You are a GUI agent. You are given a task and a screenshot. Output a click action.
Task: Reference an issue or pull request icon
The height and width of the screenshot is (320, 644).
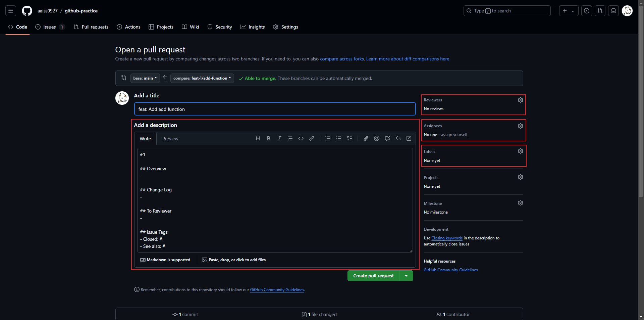(387, 138)
